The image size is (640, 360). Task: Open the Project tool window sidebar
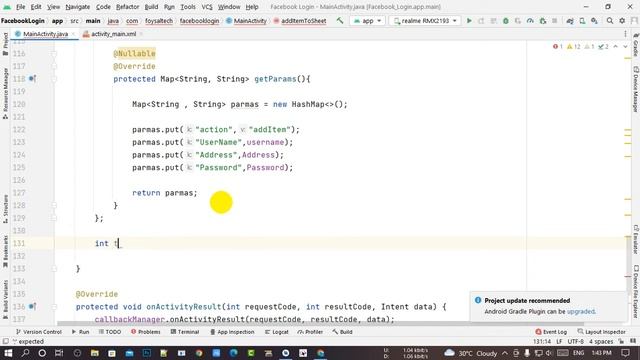(5, 44)
